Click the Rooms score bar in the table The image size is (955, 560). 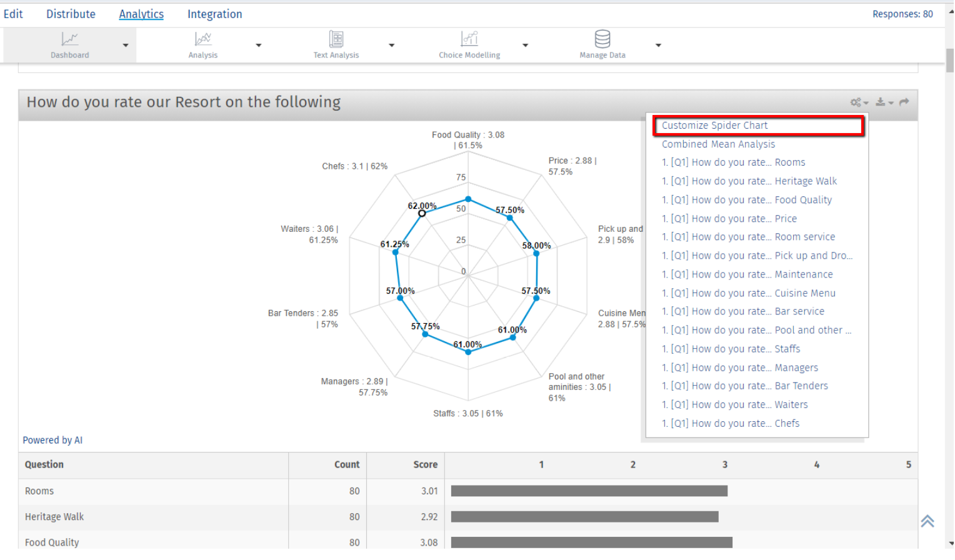click(587, 491)
